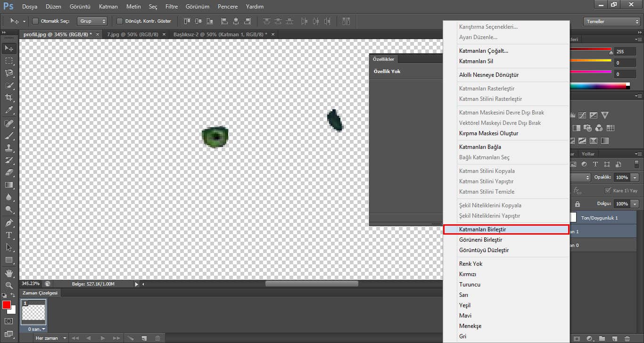644x343 pixels.
Task: Select the Hand tool
Action: coord(9,273)
